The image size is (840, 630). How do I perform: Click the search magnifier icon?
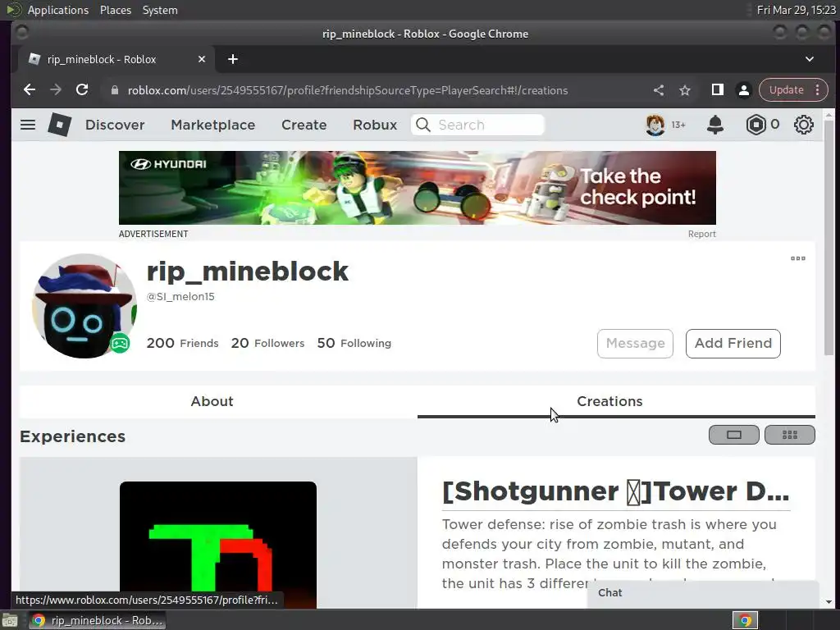coord(423,125)
